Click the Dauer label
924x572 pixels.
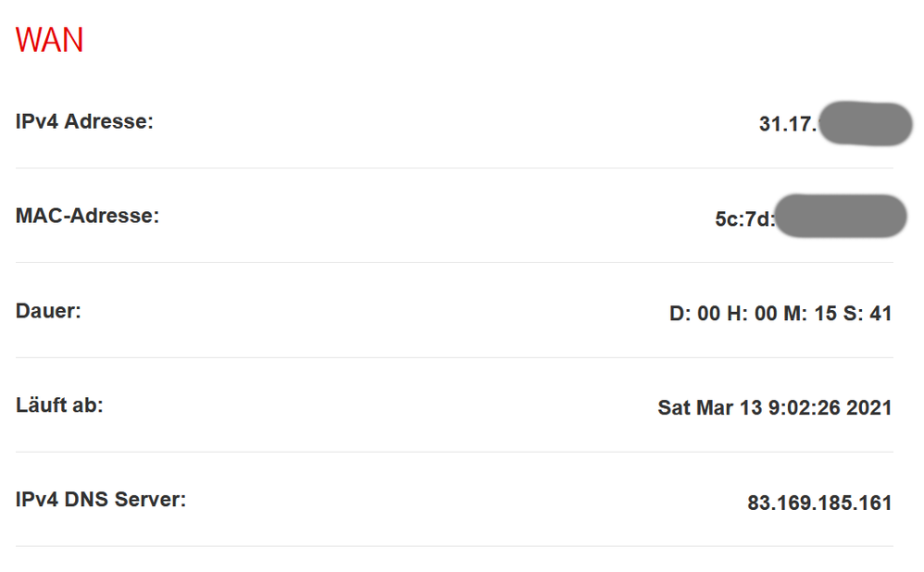click(x=48, y=311)
